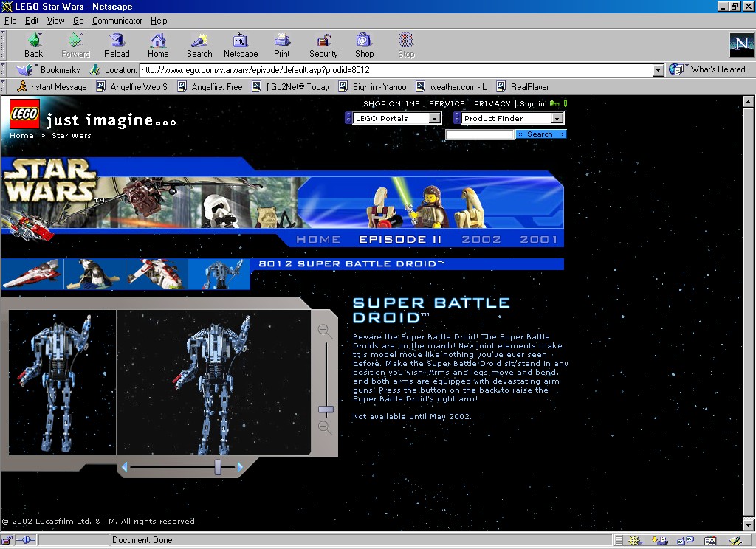The height and width of the screenshot is (549, 756).
Task: Zoom out on the droid model
Action: [325, 427]
